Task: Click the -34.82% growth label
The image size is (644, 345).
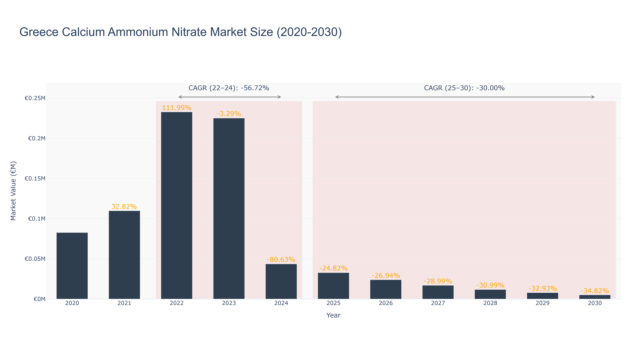Action: click(x=595, y=291)
